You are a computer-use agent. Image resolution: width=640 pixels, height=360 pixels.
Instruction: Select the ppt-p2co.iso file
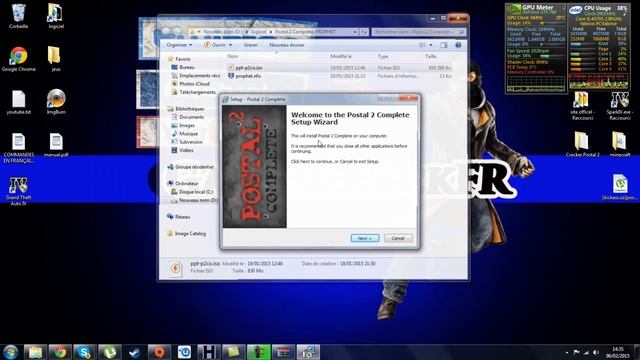coord(249,68)
